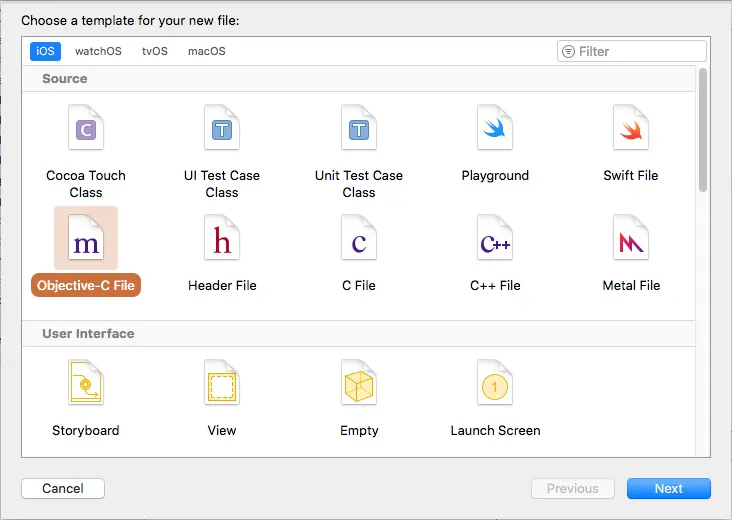
Task: Select the Metal File template
Action: tap(631, 240)
